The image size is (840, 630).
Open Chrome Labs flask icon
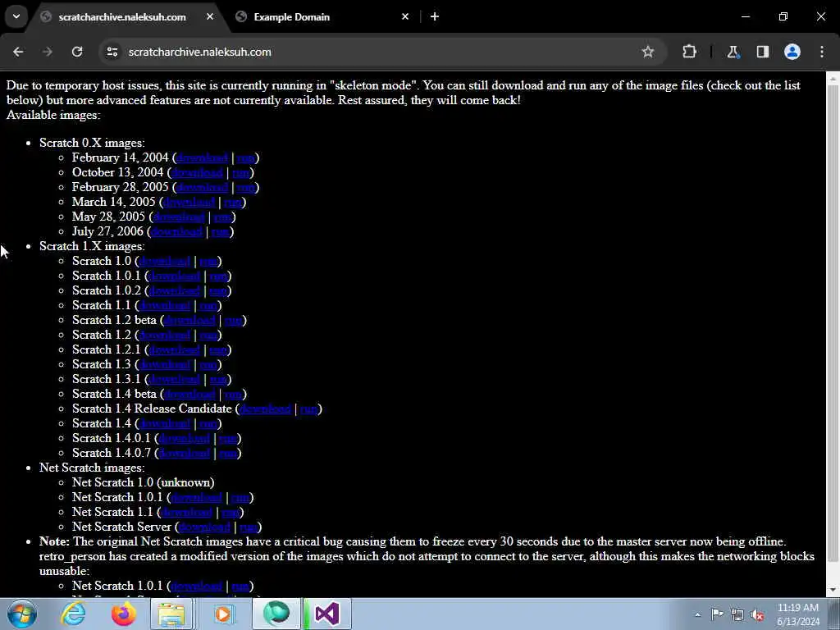tap(733, 52)
